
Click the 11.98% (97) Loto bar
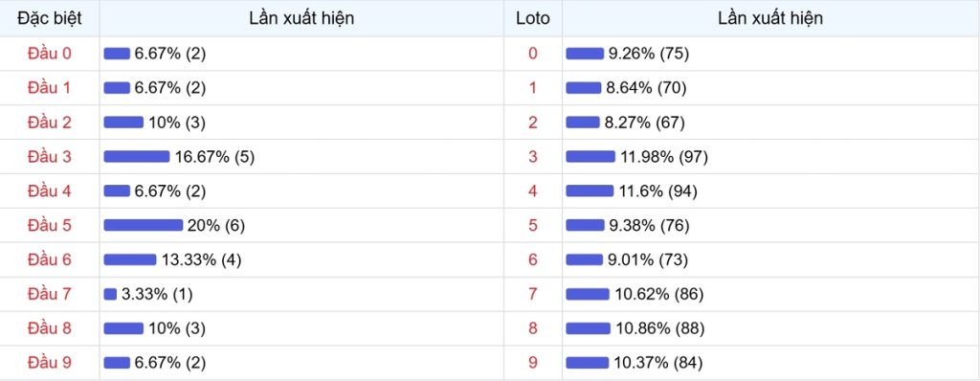tap(590, 156)
